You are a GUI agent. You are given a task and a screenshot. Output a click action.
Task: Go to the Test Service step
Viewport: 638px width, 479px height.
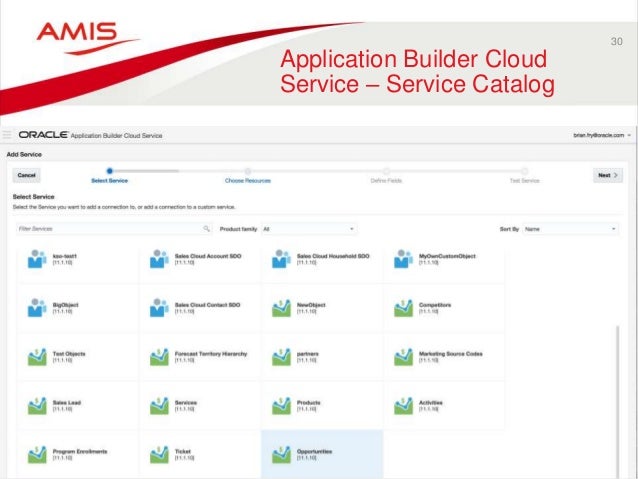coord(524,176)
